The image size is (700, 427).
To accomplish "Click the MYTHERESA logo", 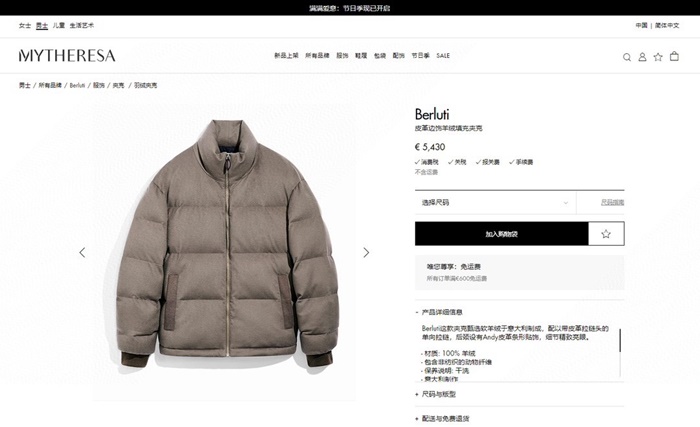I will point(67,56).
